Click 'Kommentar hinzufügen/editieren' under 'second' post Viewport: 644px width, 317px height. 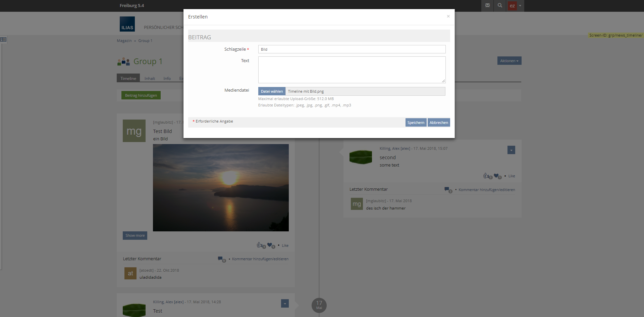click(487, 190)
